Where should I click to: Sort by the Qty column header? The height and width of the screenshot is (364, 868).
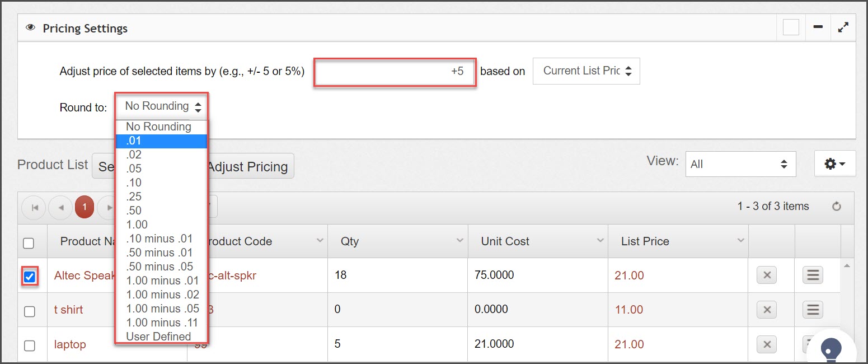pyautogui.click(x=350, y=241)
